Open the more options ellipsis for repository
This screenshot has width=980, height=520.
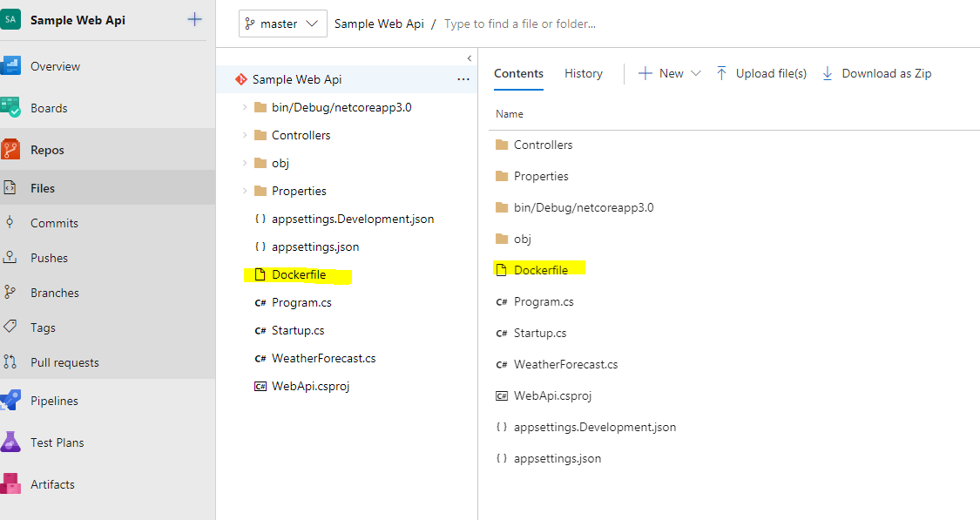pos(463,79)
